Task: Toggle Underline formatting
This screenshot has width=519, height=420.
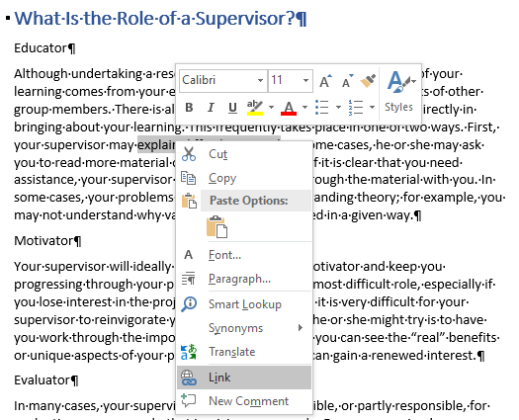Action: click(x=232, y=108)
